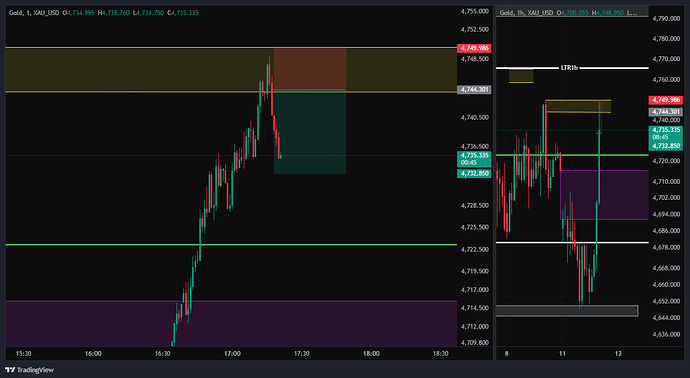Click the 4,694.000 label on 1h price axis
Screen dimensions: 690x378
click(666, 214)
